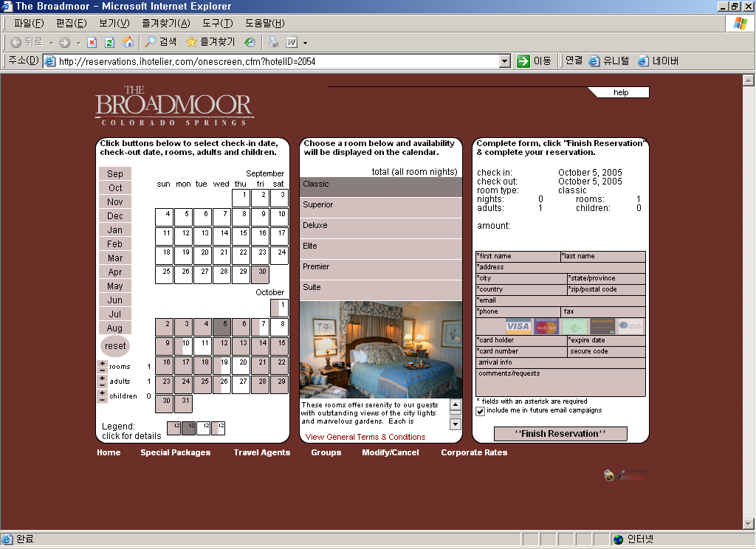The height and width of the screenshot is (549, 756).
Task: Click the Home footer link
Action: 109,452
